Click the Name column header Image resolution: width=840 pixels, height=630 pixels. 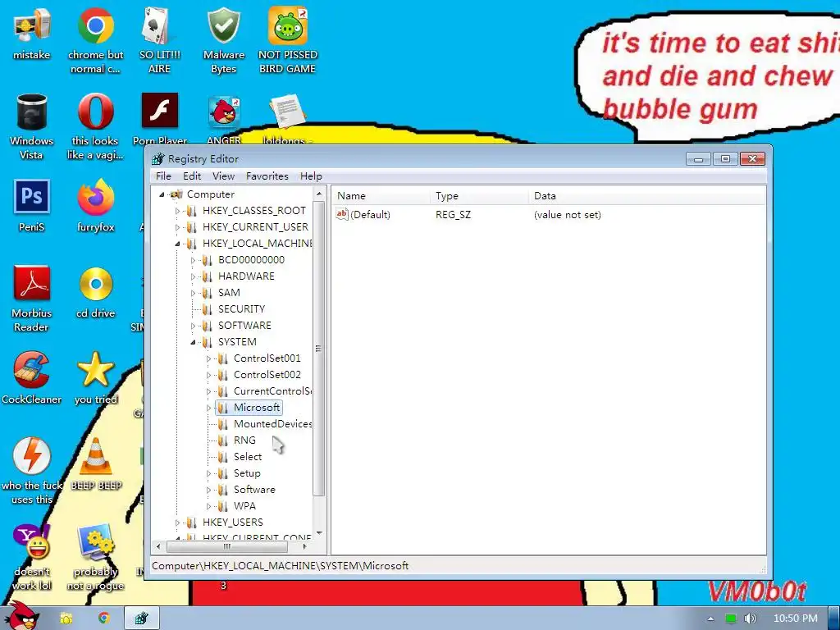[x=381, y=196]
